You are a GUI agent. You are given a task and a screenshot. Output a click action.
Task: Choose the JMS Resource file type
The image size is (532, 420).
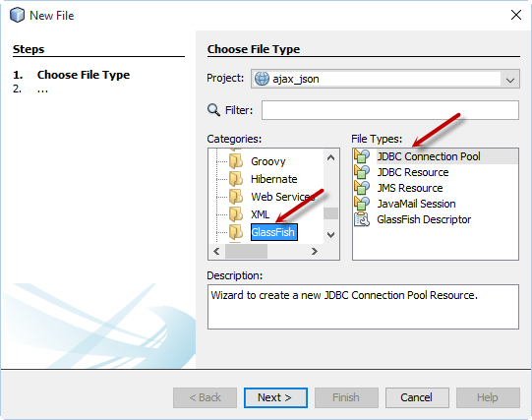[410, 188]
